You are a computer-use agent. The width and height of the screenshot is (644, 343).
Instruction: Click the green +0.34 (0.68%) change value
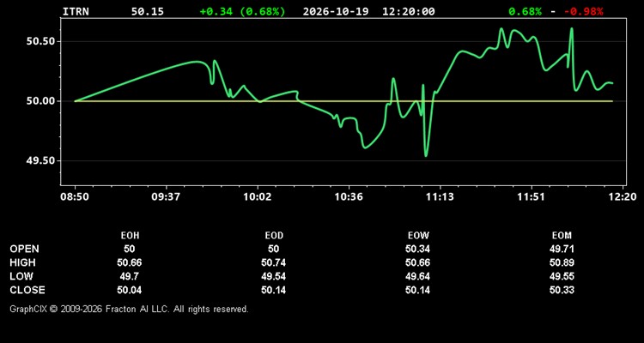point(242,11)
